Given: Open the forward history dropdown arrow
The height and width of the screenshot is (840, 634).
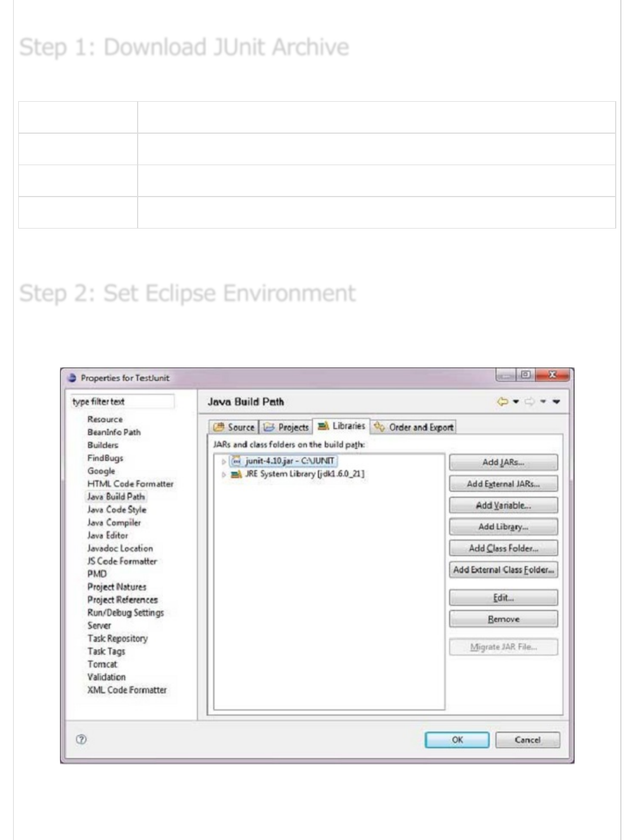Looking at the screenshot, I should click(x=543, y=402).
